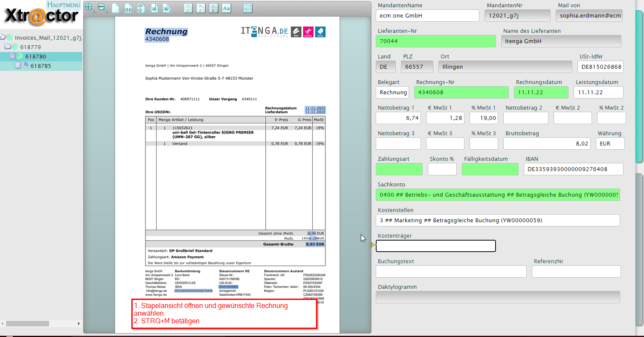Viewport: 644px width, 337px height.
Task: Click the Ort field showing Illingen
Action: point(505,67)
